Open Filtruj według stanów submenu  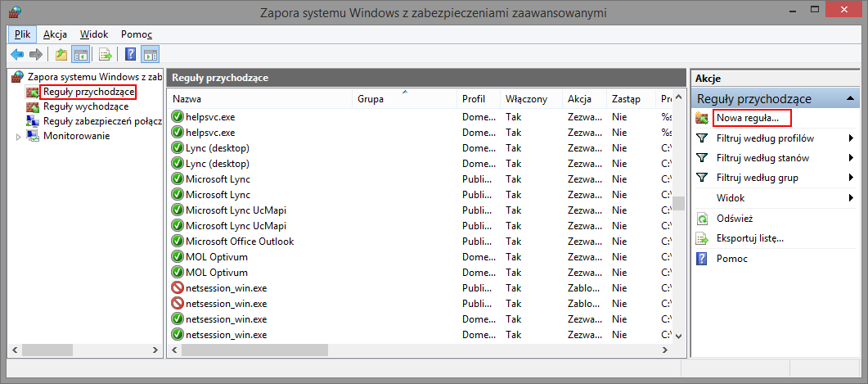[762, 158]
